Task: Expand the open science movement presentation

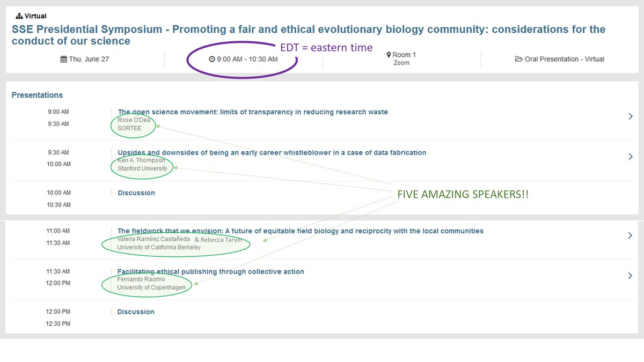Action: coord(631,116)
